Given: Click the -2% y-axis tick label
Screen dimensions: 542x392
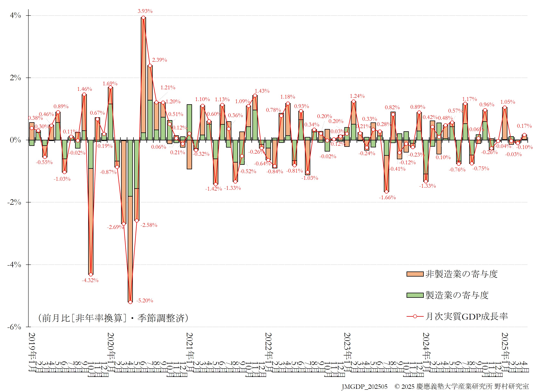Looking at the screenshot, I should [x=14, y=202].
